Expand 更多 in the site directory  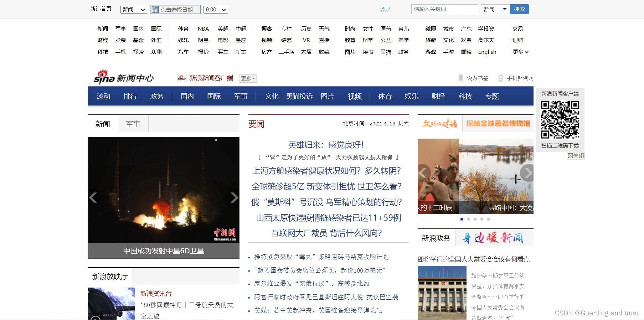[520, 52]
